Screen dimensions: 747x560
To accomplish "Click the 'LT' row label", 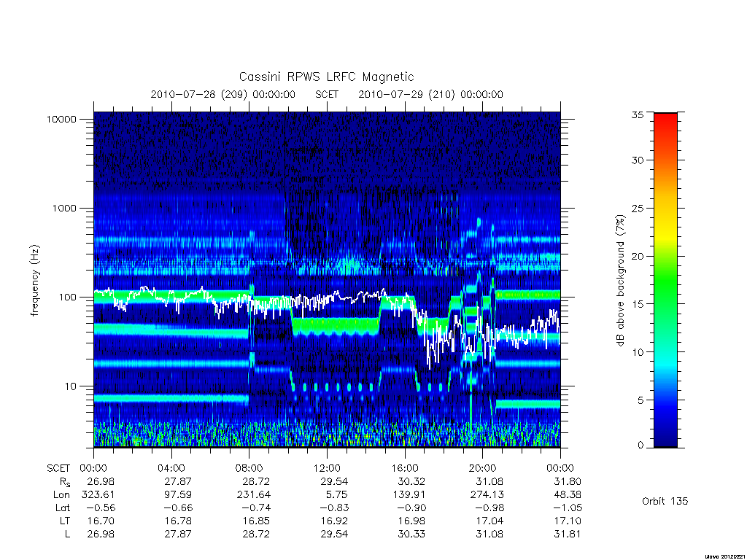I will [65, 521].
